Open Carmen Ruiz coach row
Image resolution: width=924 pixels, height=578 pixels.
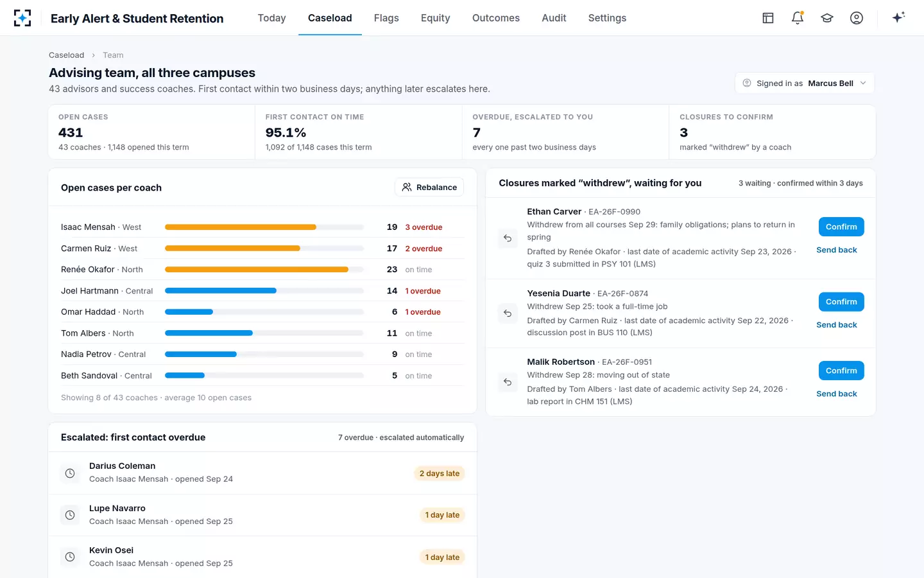(x=262, y=249)
